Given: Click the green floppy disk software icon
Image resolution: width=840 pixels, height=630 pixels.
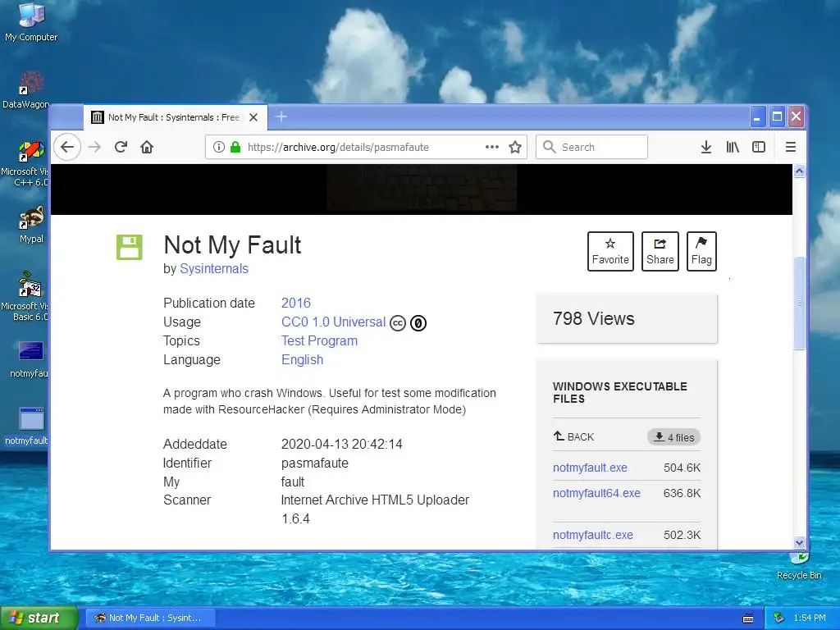Looking at the screenshot, I should (129, 248).
